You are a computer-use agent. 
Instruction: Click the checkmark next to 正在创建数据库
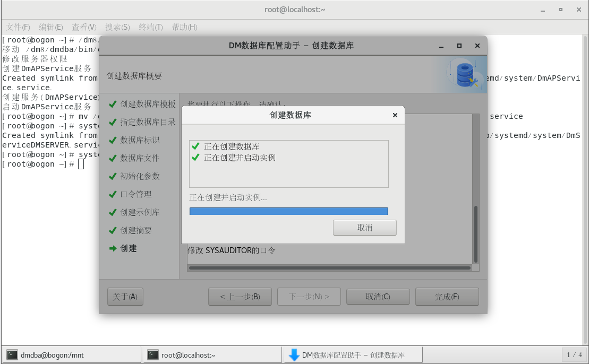195,146
